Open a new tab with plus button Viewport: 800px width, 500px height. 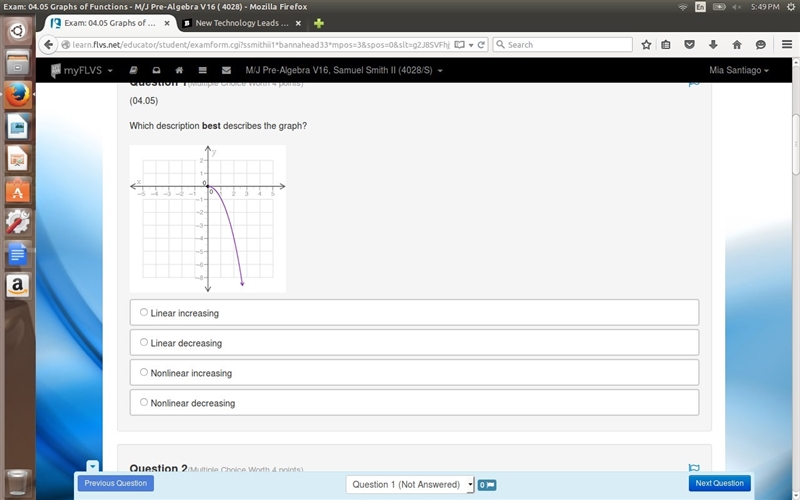[x=319, y=23]
